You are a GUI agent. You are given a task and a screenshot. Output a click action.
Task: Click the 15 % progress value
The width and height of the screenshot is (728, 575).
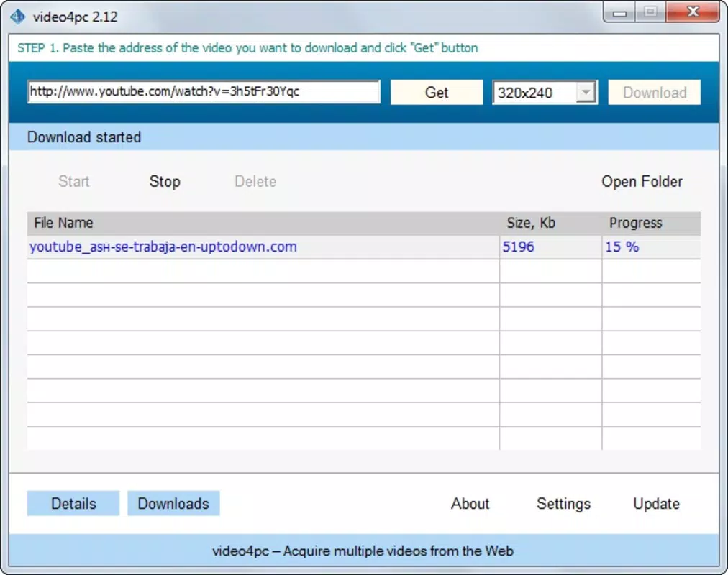pos(622,247)
